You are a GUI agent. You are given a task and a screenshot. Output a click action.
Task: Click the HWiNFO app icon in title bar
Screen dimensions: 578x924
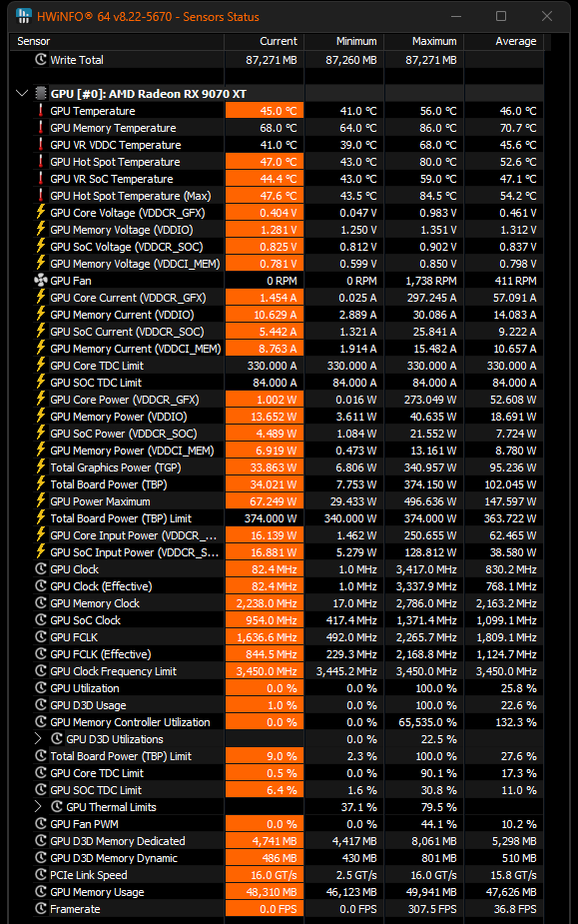24,16
